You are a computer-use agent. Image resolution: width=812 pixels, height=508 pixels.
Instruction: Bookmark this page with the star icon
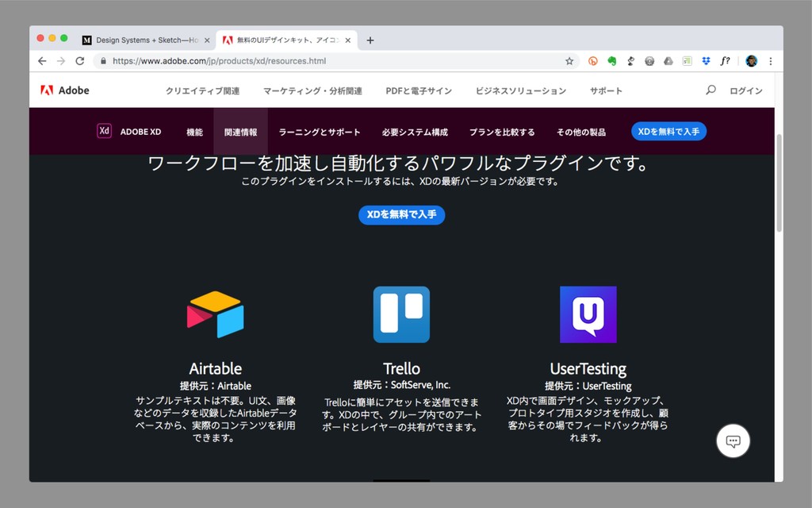[569, 61]
